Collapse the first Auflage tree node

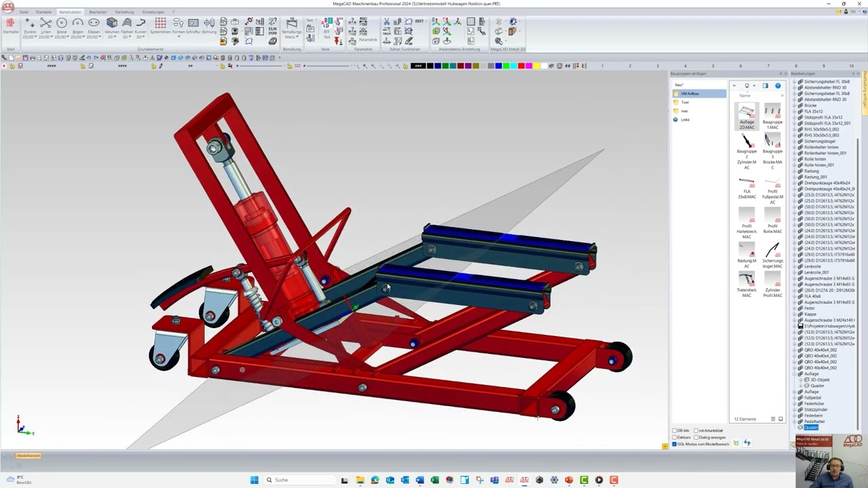795,374
